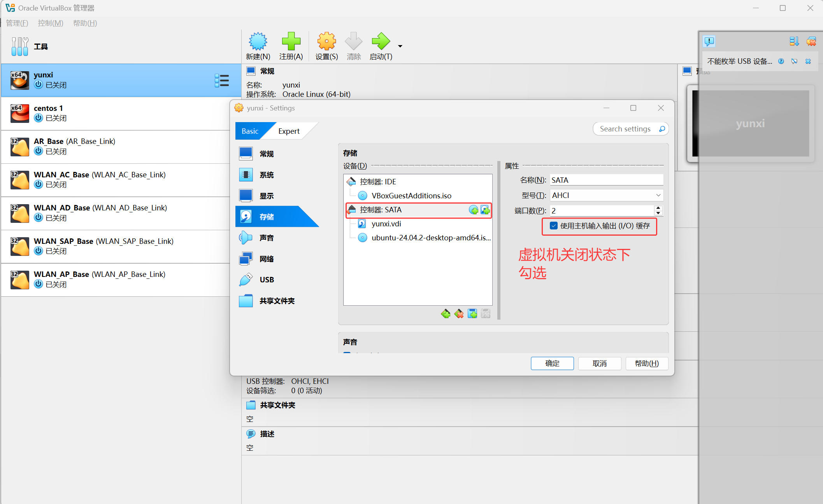Viewport: 823px width, 504px height.
Task: Click the add attachment icon below device tree
Action: (x=472, y=313)
